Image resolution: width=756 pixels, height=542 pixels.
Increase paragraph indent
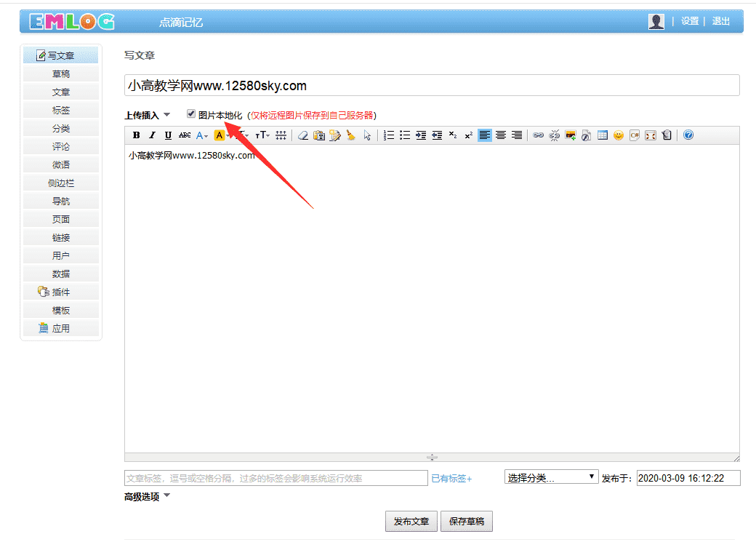click(x=420, y=135)
